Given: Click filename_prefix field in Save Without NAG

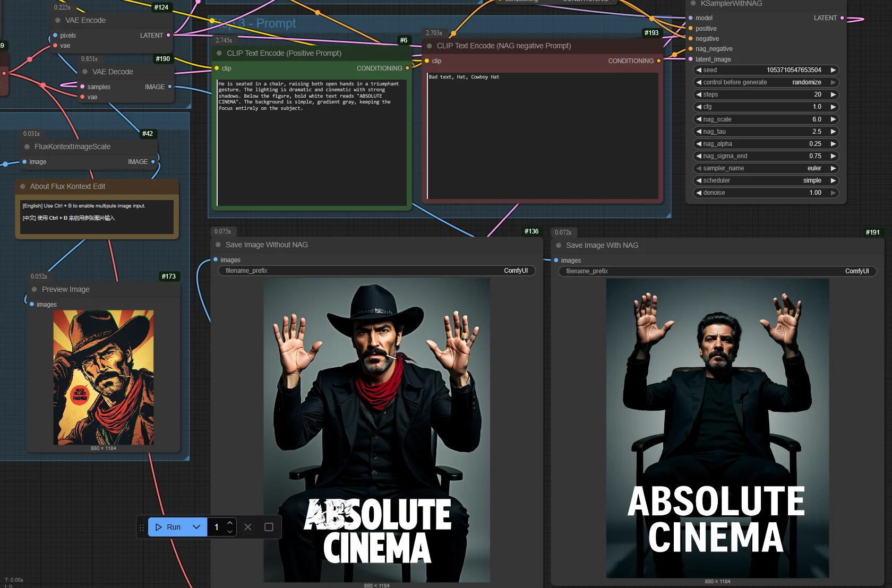Looking at the screenshot, I should point(377,271).
